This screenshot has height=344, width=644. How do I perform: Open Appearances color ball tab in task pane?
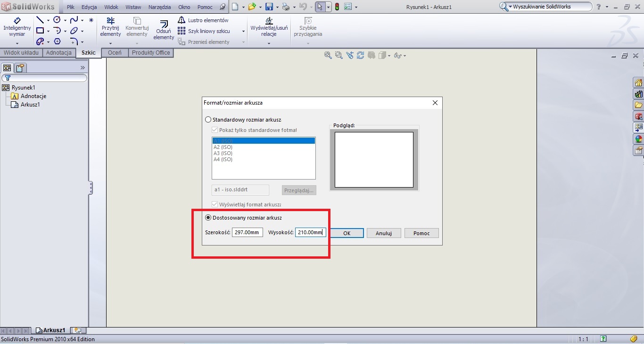pyautogui.click(x=638, y=139)
